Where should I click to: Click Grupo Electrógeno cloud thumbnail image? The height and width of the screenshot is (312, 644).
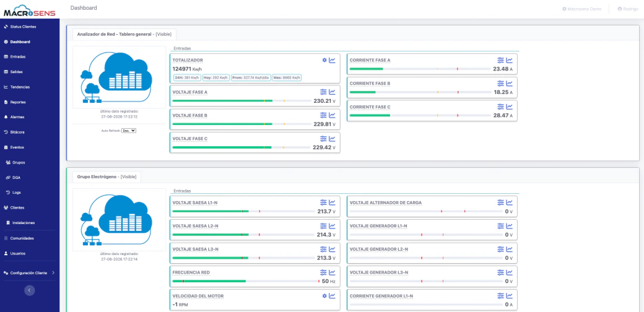point(119,220)
